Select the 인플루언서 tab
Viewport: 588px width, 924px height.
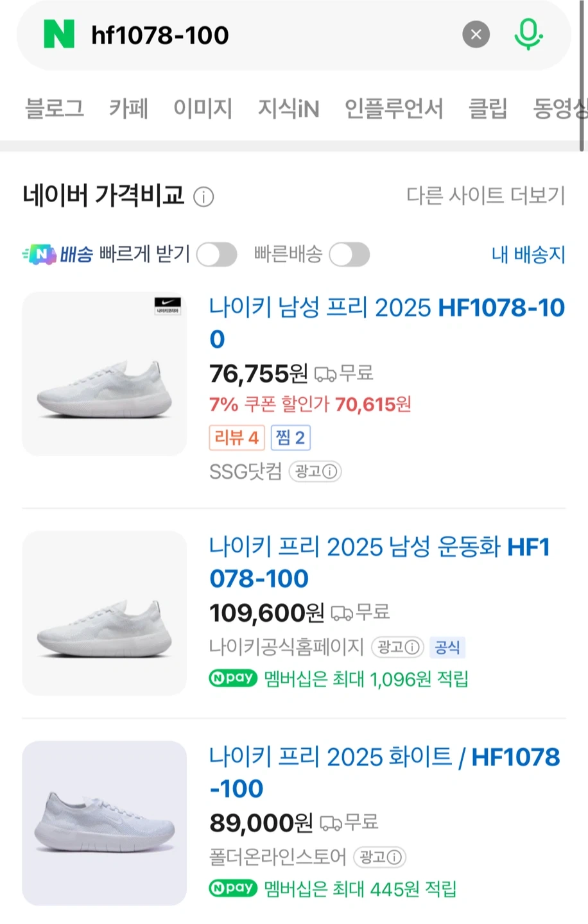(x=393, y=108)
